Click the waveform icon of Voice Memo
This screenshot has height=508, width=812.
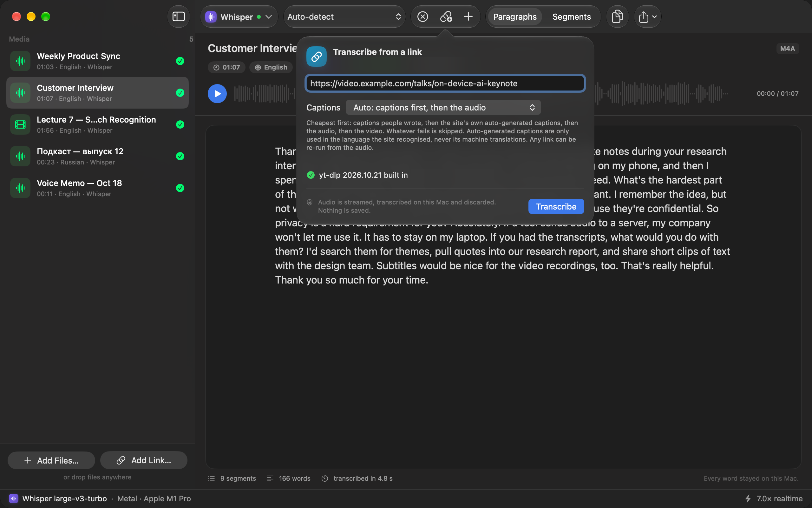point(21,188)
